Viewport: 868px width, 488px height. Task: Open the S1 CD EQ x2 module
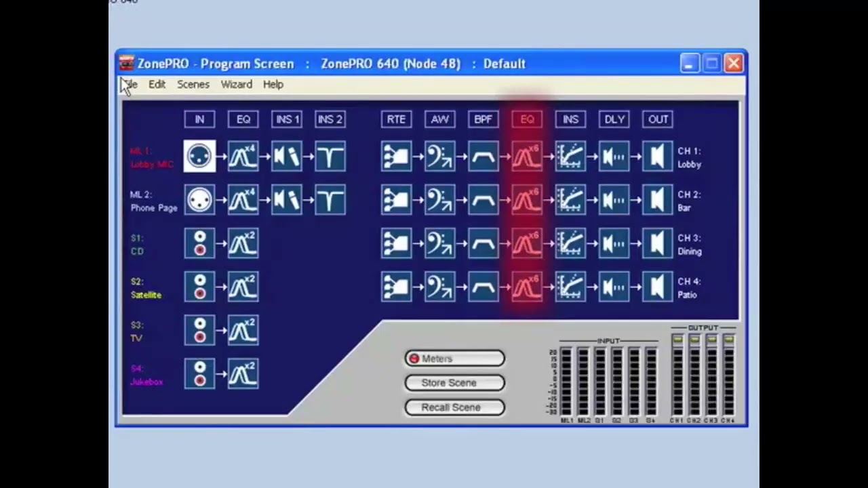click(x=243, y=243)
